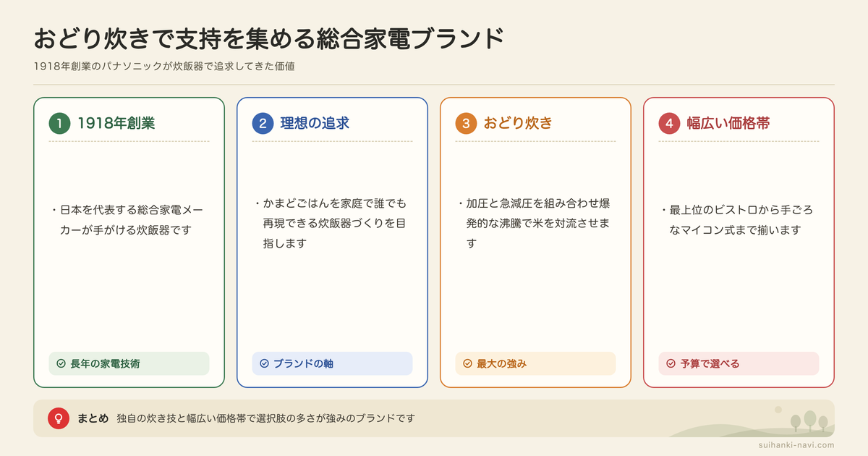Click the おどり炊き card heading

click(518, 123)
